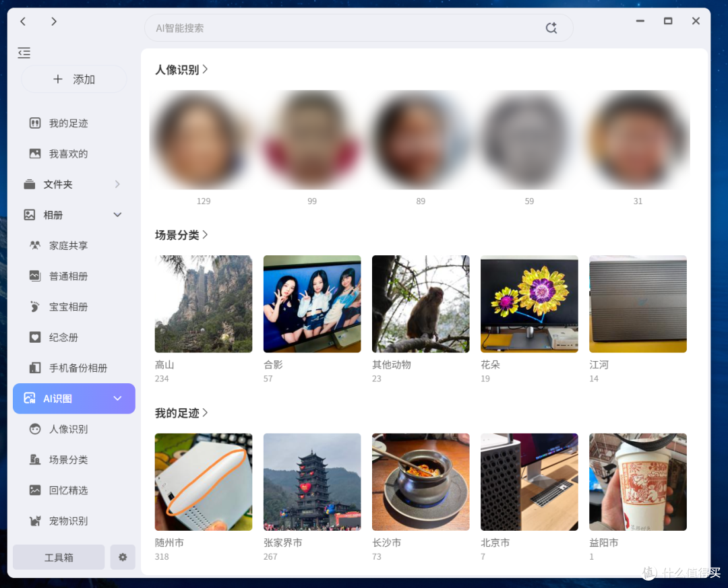Open settings with the gear icon

point(123,557)
